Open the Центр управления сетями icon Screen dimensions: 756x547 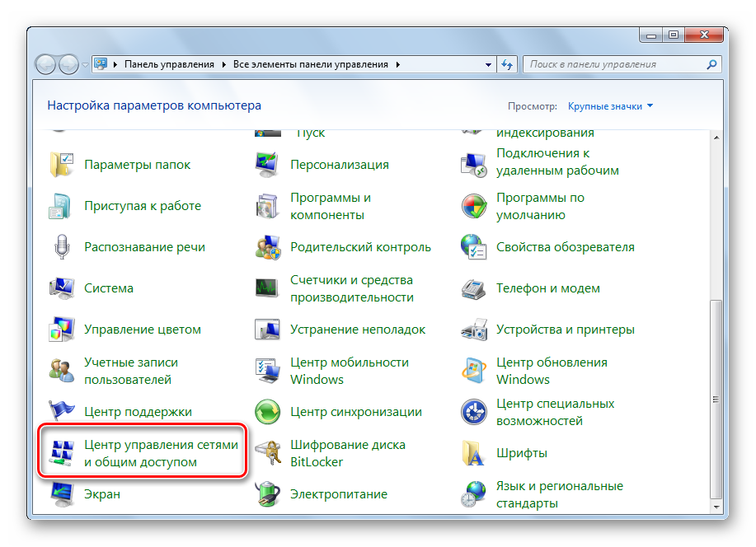click(x=63, y=452)
